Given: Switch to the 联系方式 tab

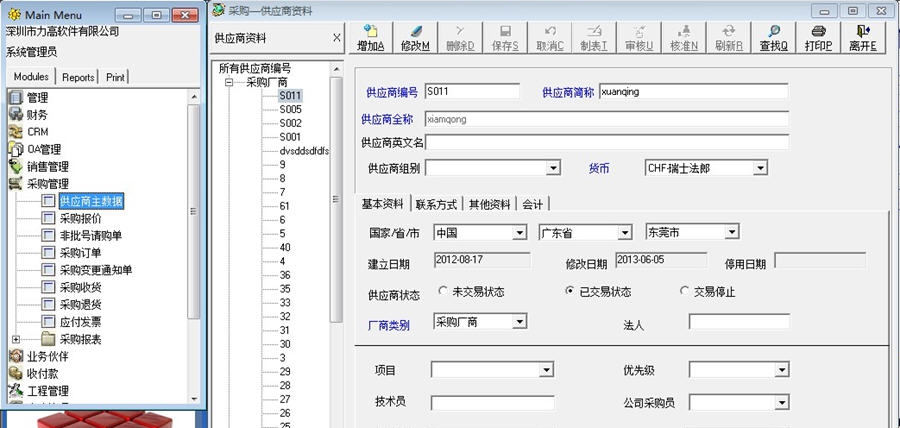Looking at the screenshot, I should tap(436, 204).
